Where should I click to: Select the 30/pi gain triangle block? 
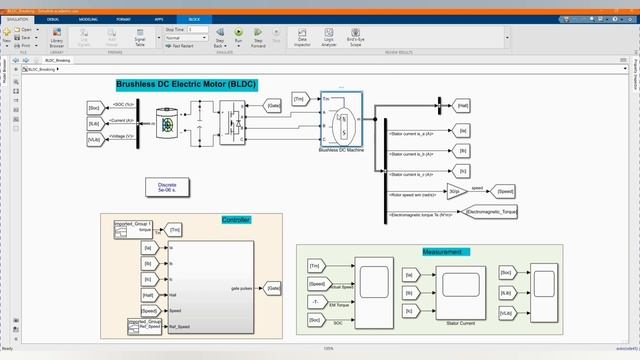pos(456,191)
